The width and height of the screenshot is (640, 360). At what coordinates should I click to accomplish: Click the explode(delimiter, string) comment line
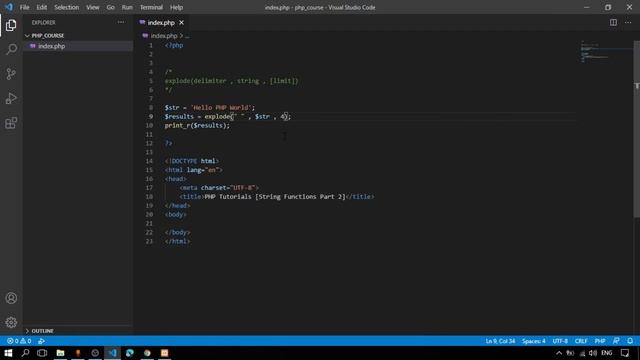tap(231, 81)
